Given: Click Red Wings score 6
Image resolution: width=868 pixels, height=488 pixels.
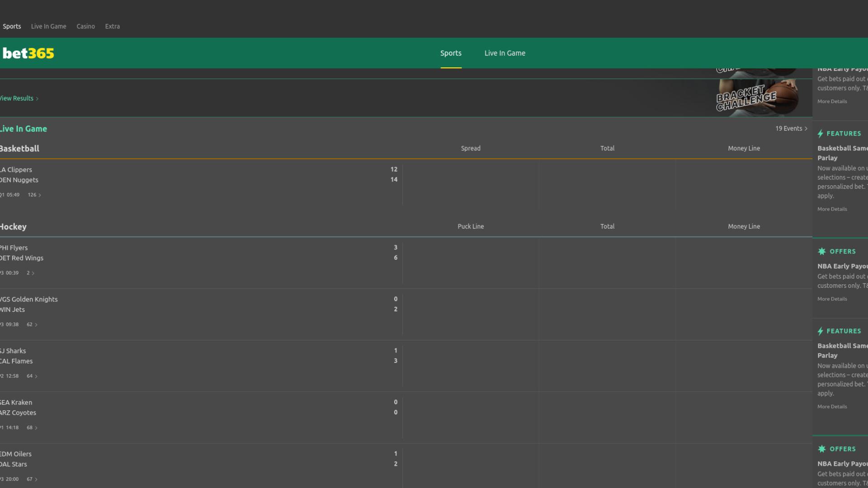Looking at the screenshot, I should pyautogui.click(x=396, y=258).
